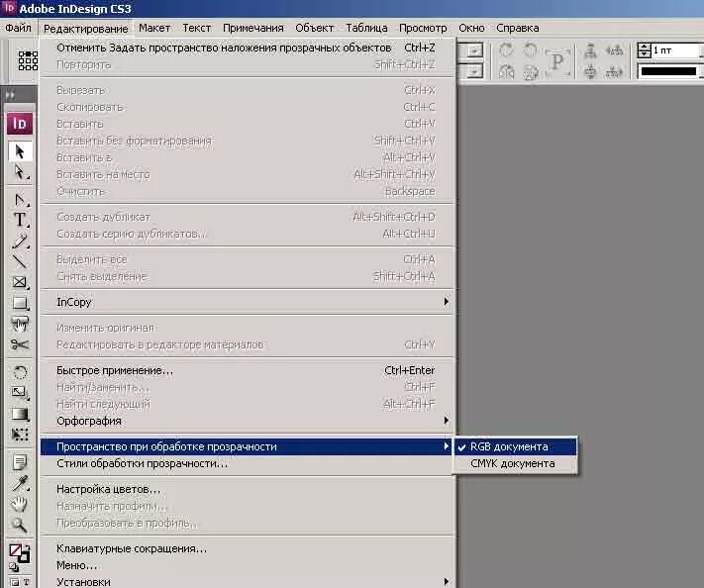This screenshot has width=704, height=588.
Task: Click the flip indicator P icon
Action: pos(557,61)
